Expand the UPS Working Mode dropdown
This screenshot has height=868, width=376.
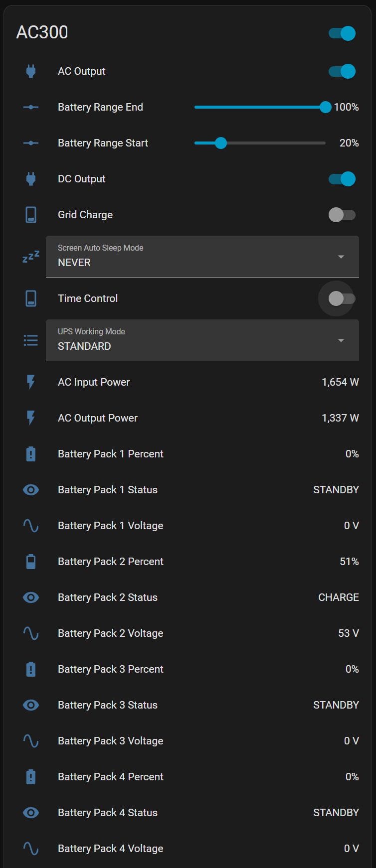202,340
